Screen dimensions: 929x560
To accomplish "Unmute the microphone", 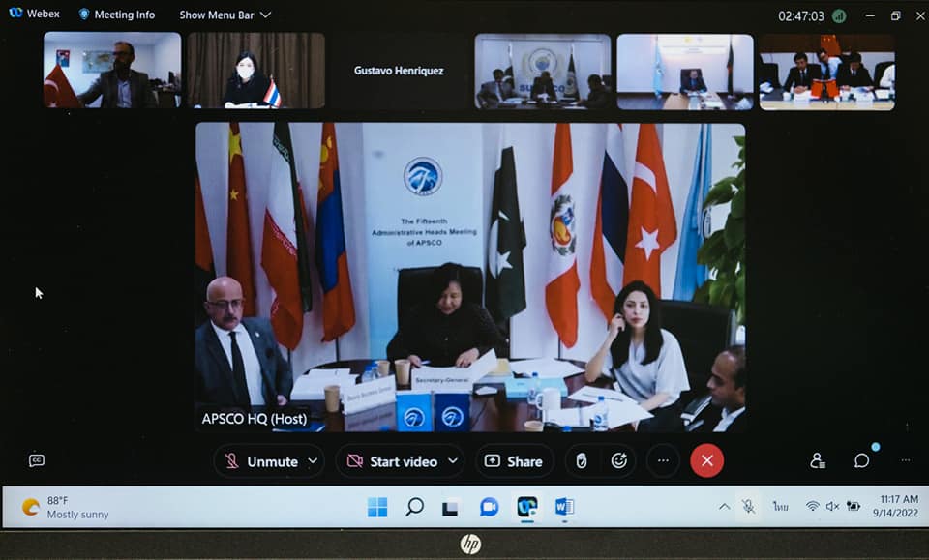I will click(x=261, y=461).
